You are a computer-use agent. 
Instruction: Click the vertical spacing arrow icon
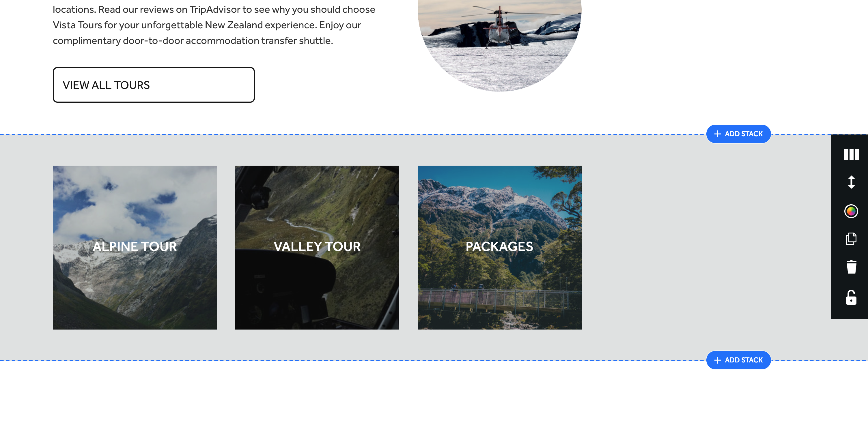coord(851,182)
